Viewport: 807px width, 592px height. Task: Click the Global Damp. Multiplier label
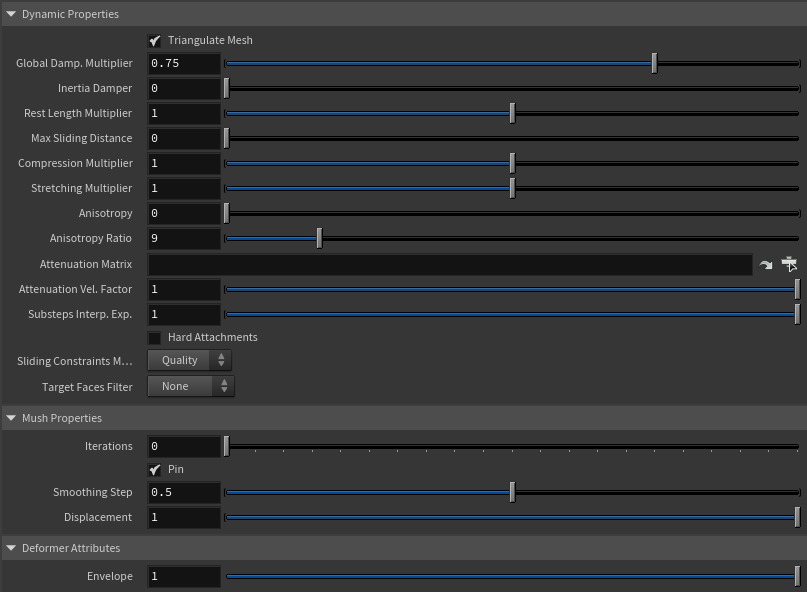click(74, 63)
